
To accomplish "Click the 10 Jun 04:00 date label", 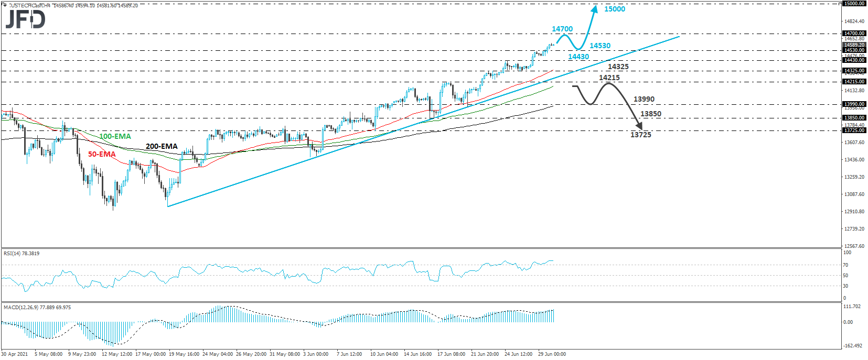I will point(384,354).
